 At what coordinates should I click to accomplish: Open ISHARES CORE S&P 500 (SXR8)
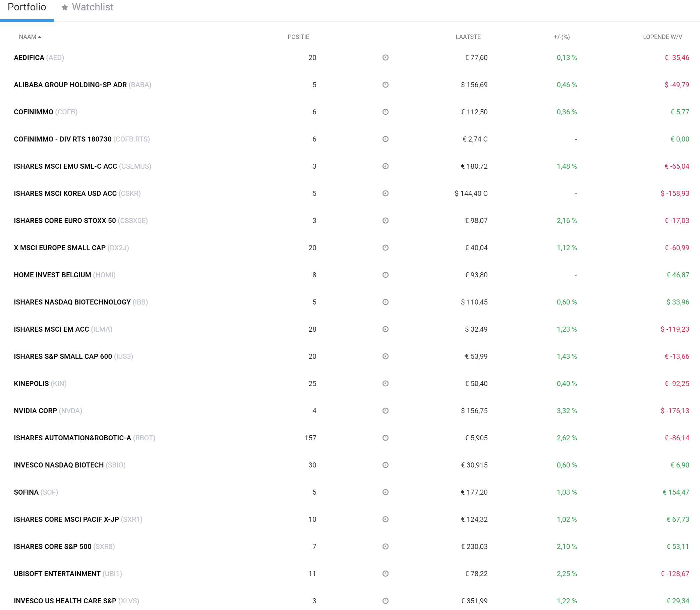pyautogui.click(x=64, y=547)
